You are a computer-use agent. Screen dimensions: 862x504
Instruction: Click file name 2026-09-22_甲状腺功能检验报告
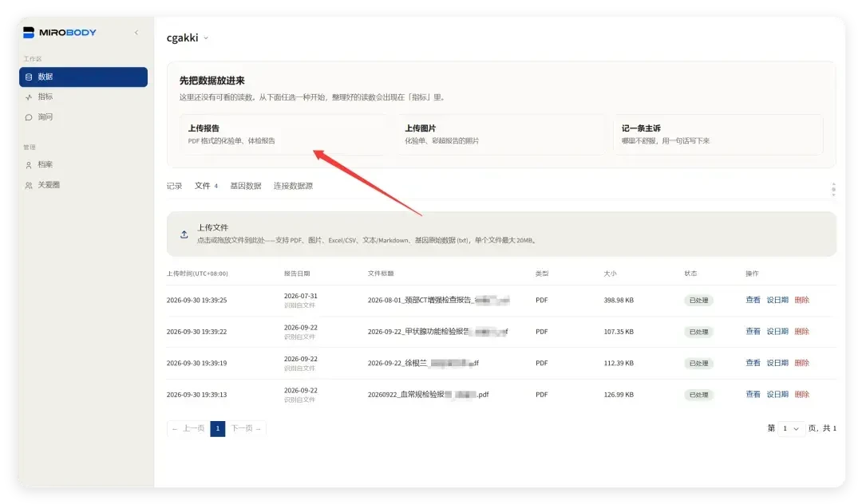coord(437,332)
